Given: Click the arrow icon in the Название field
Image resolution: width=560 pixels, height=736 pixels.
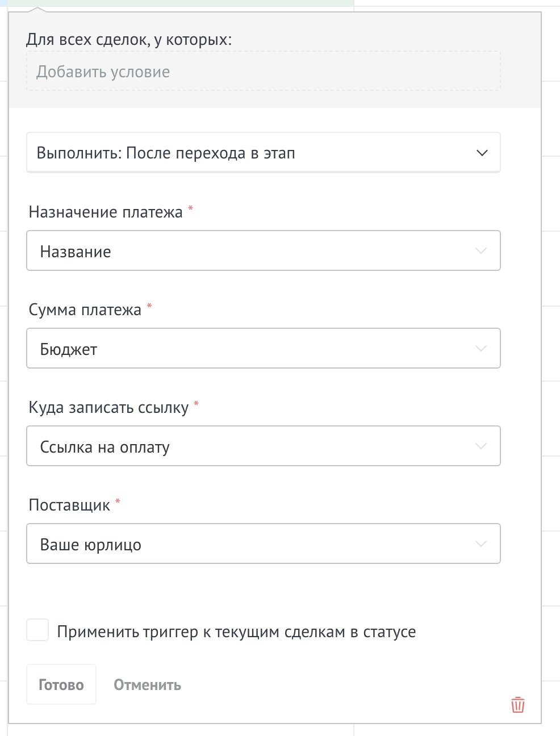Looking at the screenshot, I should click(x=481, y=251).
